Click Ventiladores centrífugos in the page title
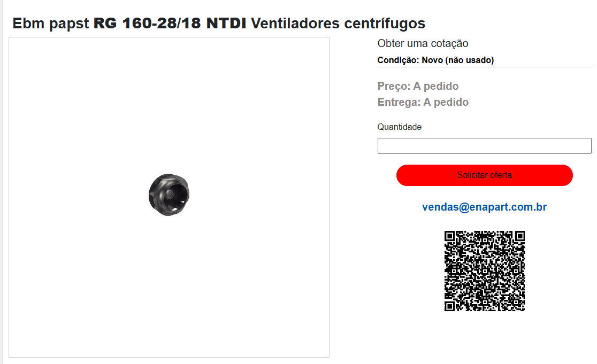Viewport: 597px width, 364px height. click(x=338, y=23)
